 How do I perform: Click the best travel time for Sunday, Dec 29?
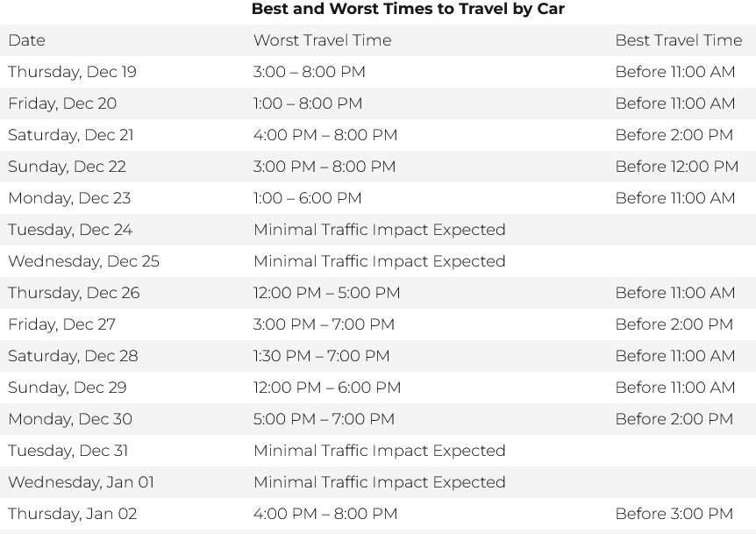tap(674, 388)
